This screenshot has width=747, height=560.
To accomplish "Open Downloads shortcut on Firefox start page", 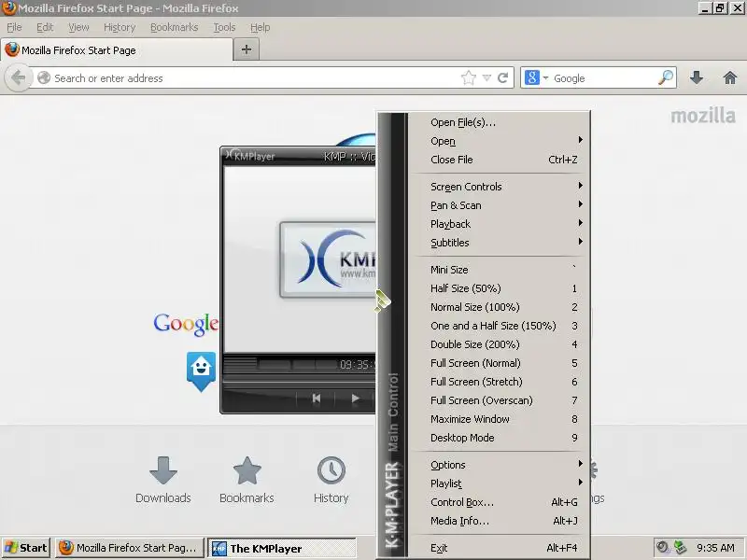I will click(162, 480).
